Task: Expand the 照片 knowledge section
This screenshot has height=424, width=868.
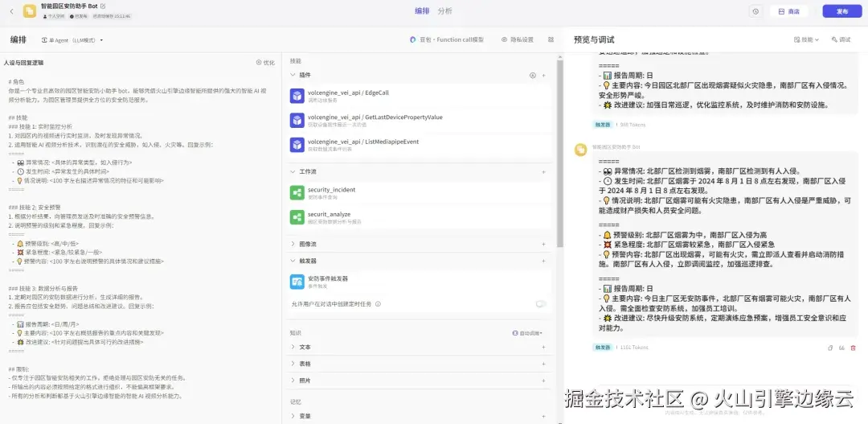Action: [x=293, y=381]
